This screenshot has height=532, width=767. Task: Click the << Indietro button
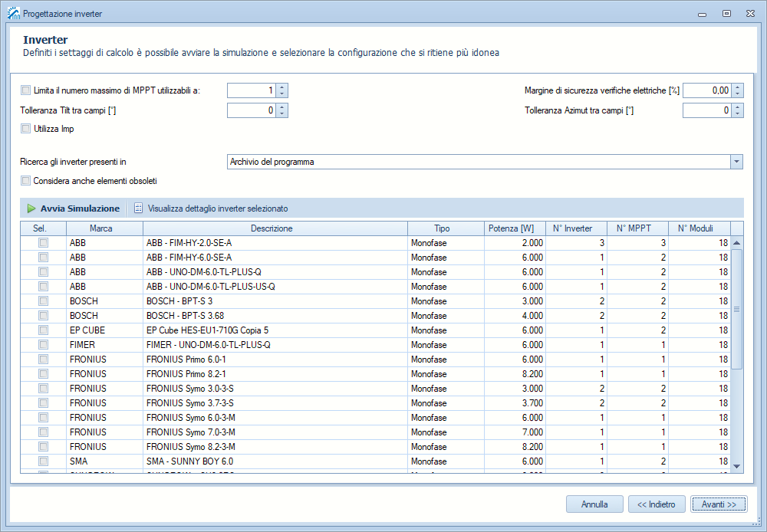point(656,504)
